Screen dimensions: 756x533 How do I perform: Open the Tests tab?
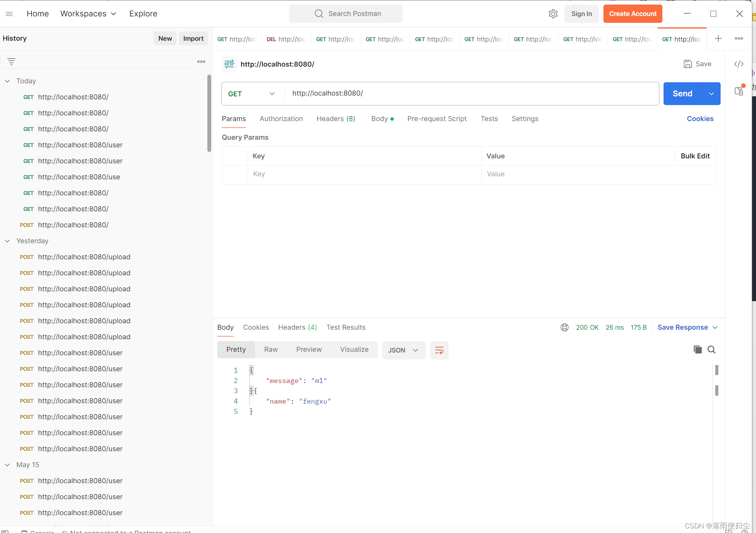point(489,119)
